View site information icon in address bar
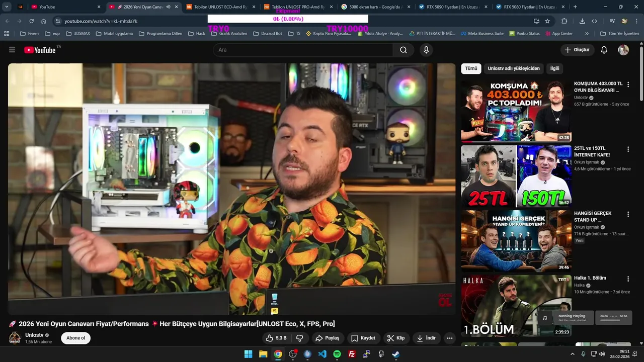Screen dimensions: 644x362 [x=58, y=21]
